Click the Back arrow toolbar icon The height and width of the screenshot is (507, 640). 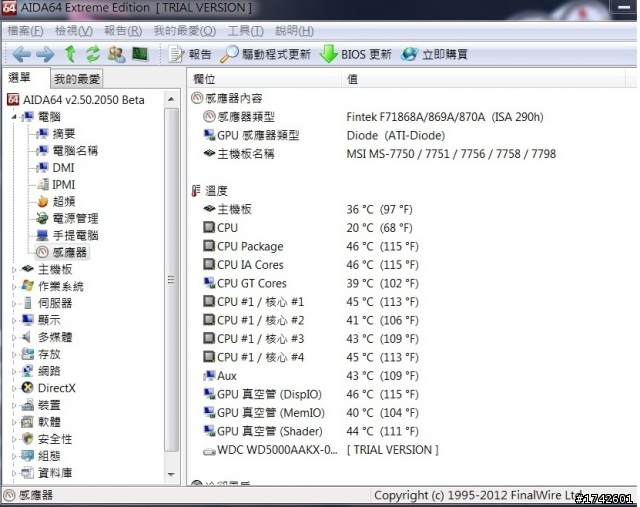coord(22,54)
